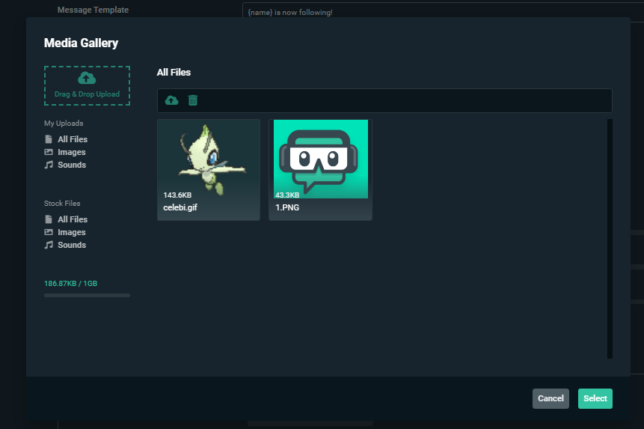Click the trash delete icon in toolbar
The image size is (644, 429).
(x=193, y=100)
